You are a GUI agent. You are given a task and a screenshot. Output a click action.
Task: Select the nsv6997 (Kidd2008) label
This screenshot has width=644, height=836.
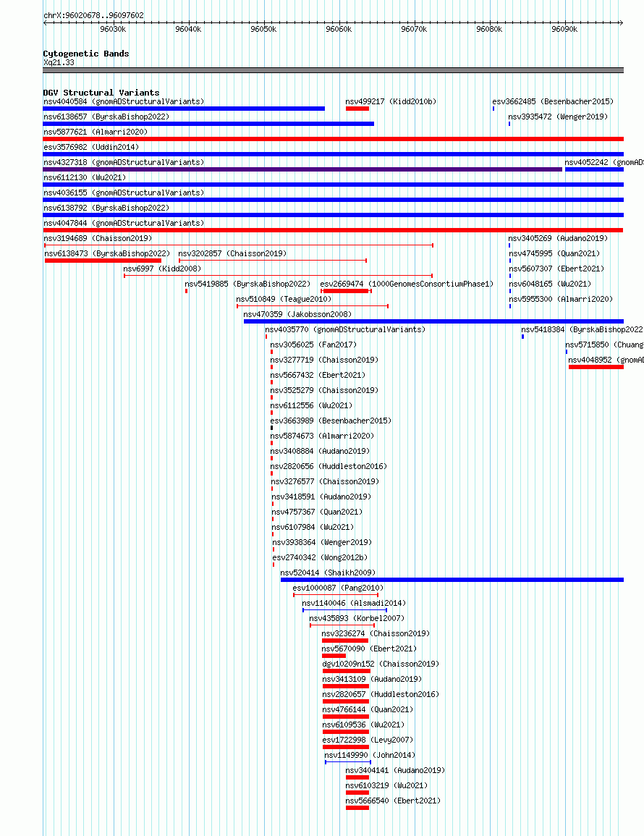(162, 269)
